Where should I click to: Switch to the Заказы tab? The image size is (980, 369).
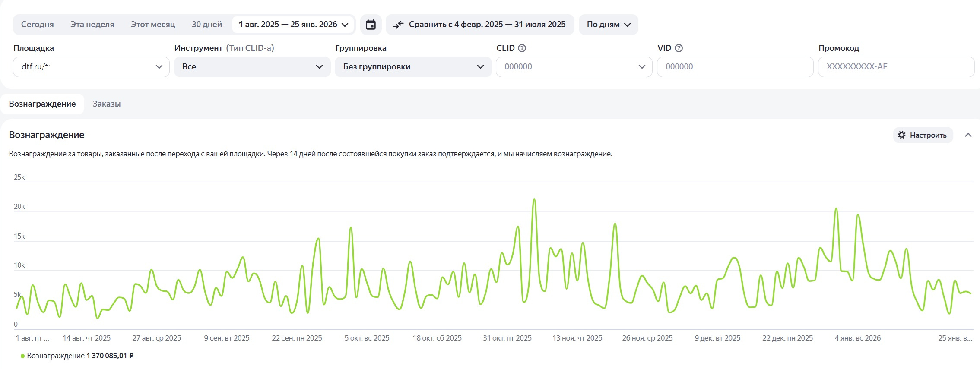coord(106,104)
